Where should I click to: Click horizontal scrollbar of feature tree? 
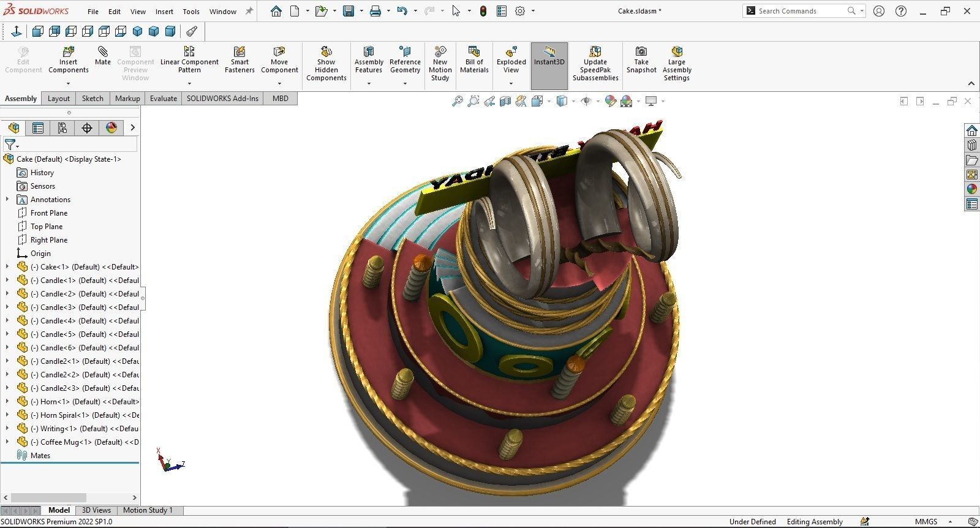48,497
